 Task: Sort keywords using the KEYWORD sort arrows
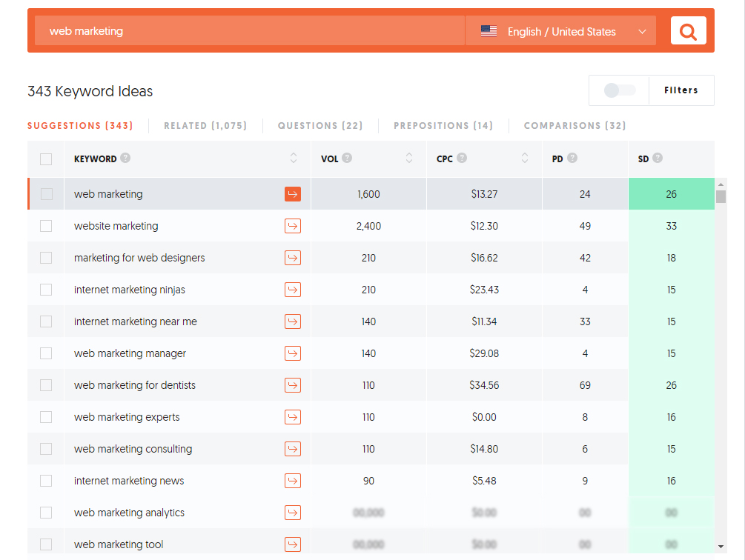pyautogui.click(x=294, y=159)
